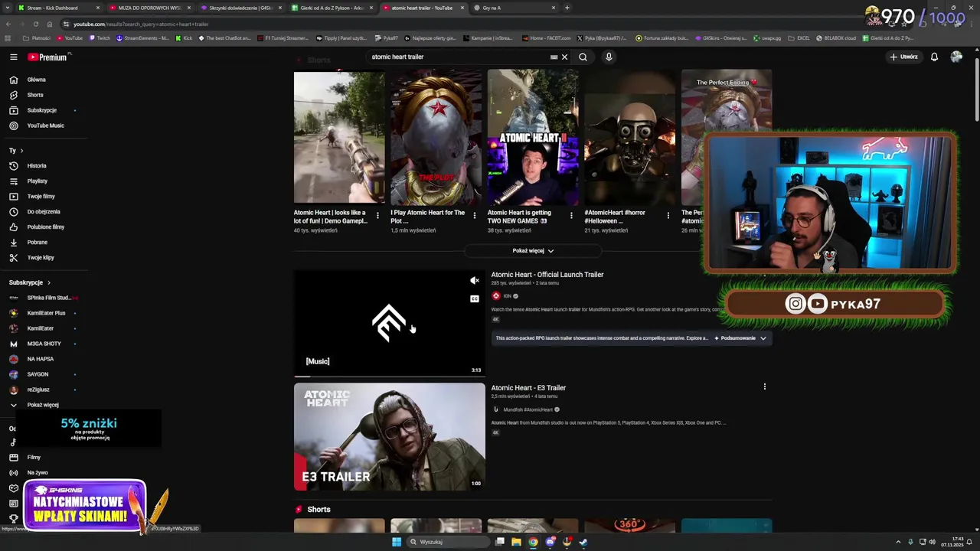Image resolution: width=980 pixels, height=551 pixels.
Task: Click the trailer preview progress bar
Action: [x=389, y=376]
